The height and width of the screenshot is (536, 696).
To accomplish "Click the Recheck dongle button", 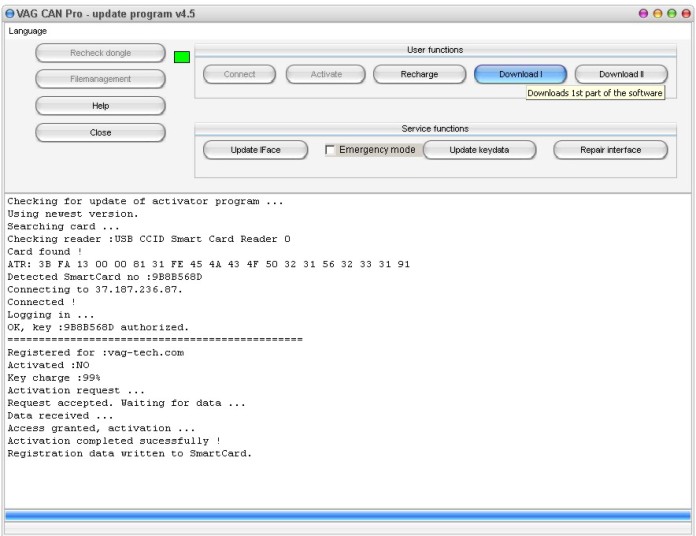I will pos(100,53).
